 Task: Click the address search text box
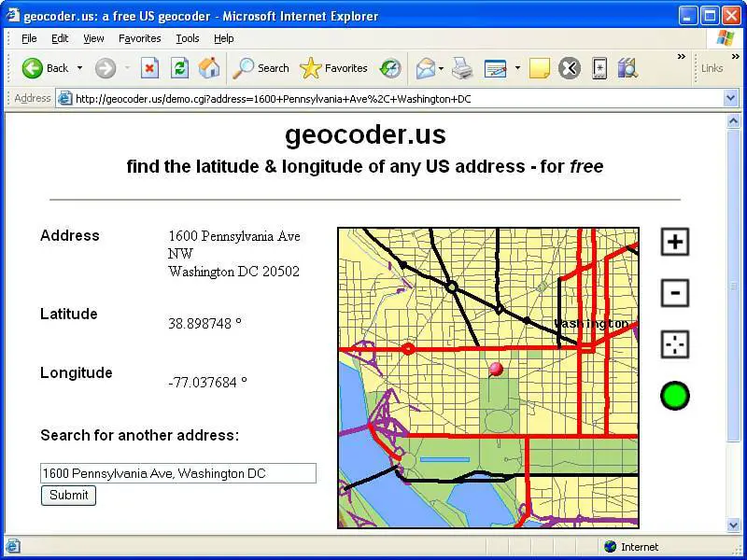pyautogui.click(x=178, y=473)
